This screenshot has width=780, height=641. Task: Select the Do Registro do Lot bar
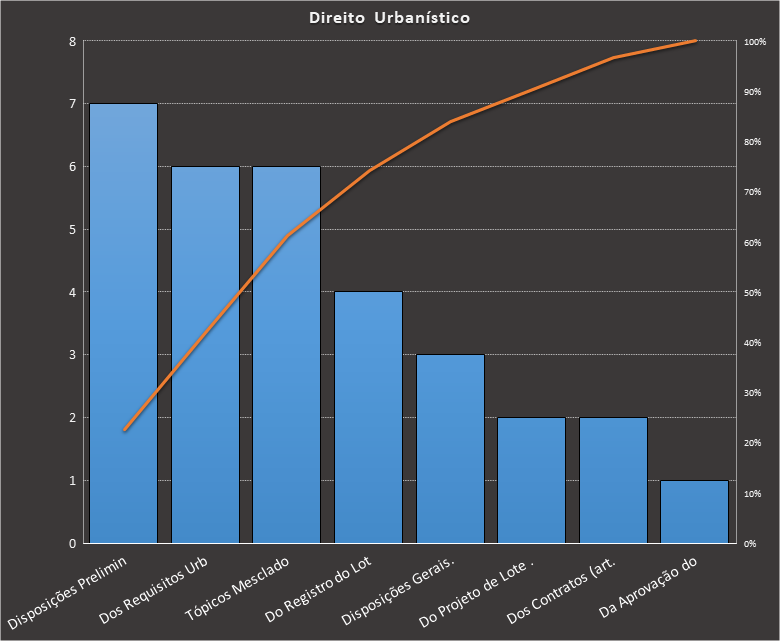[368, 420]
